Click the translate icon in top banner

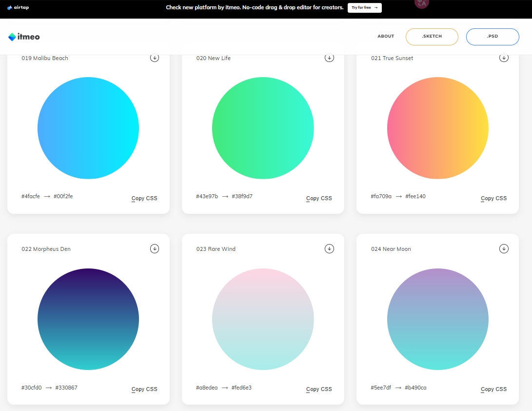click(422, 3)
